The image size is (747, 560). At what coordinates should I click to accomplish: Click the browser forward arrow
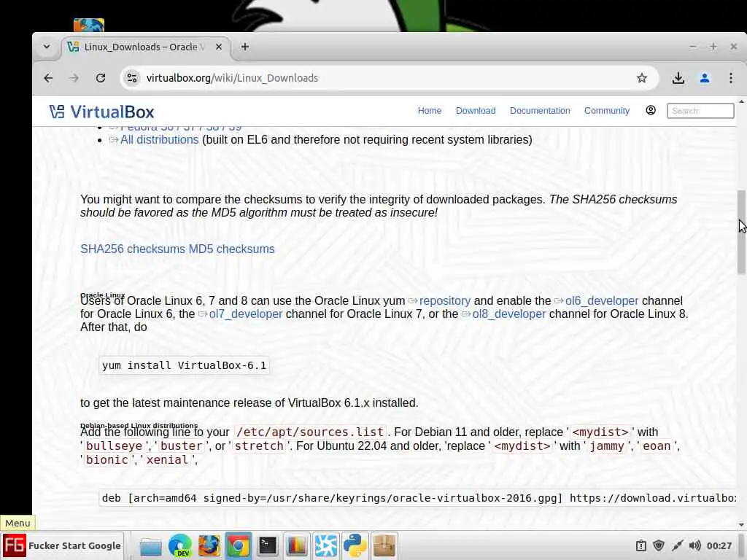pyautogui.click(x=74, y=78)
